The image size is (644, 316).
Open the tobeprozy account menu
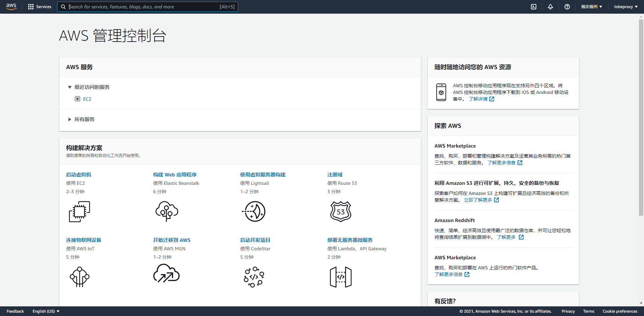pyautogui.click(x=626, y=7)
